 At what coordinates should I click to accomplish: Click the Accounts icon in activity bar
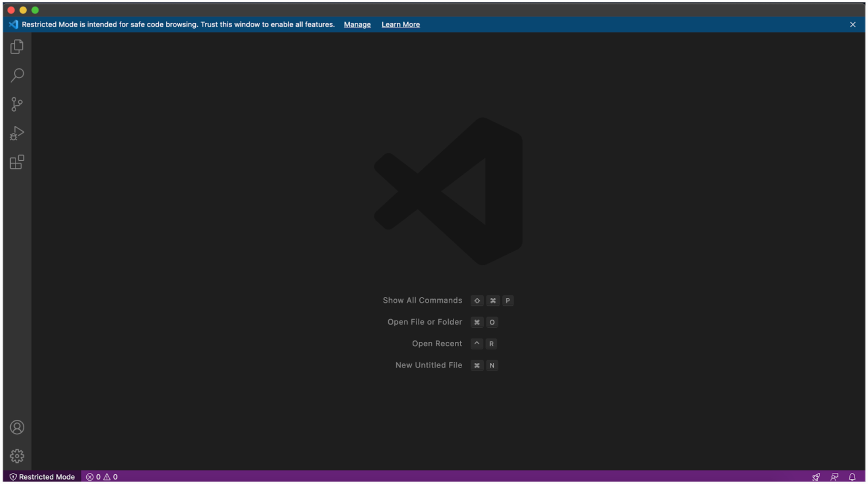coord(17,427)
